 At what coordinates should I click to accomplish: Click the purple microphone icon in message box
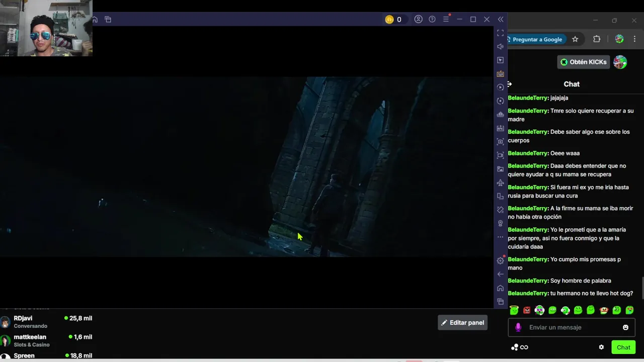(518, 327)
